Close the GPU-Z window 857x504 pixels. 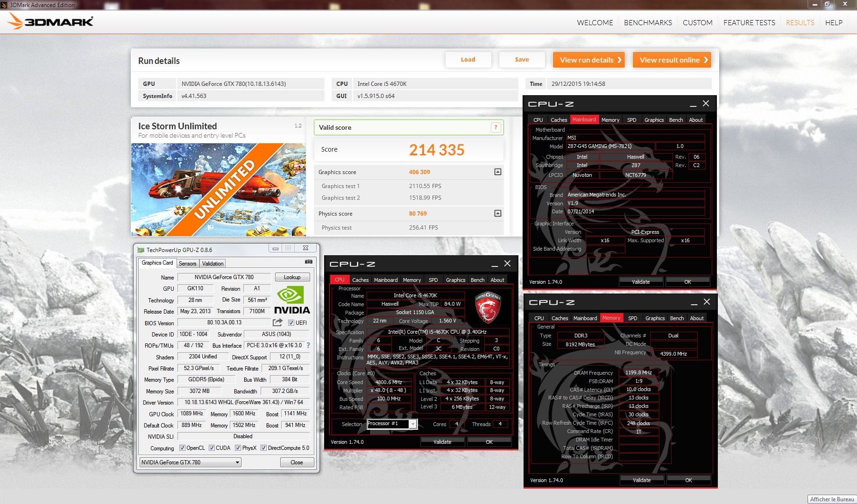click(x=305, y=248)
